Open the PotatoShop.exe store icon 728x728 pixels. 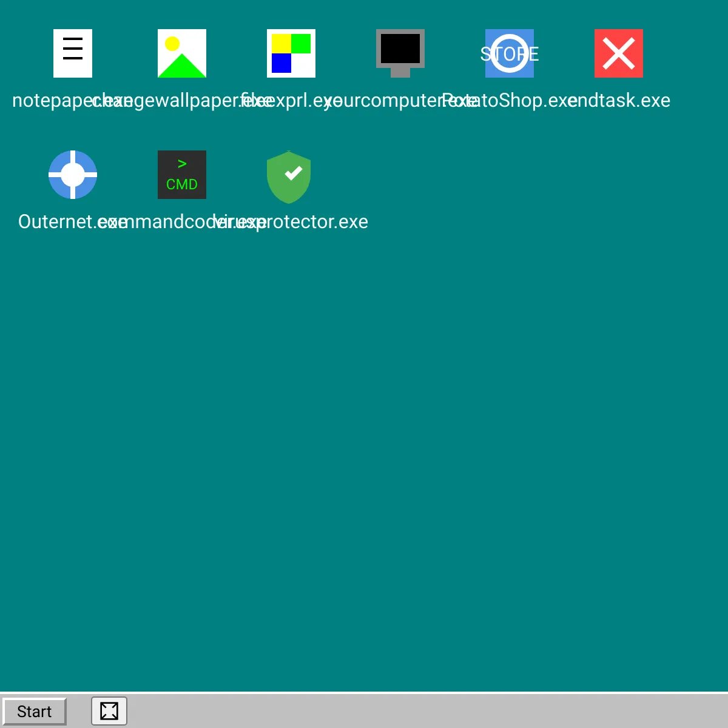(510, 53)
